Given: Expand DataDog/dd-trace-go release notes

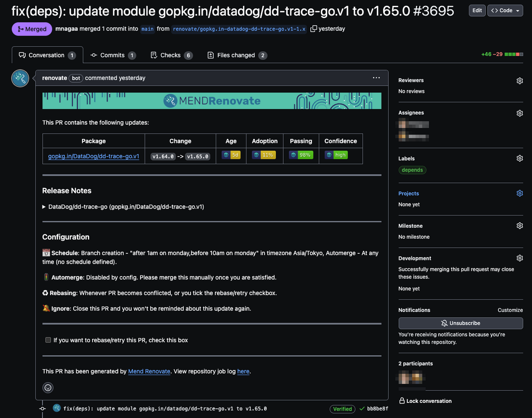Looking at the screenshot, I should tap(123, 207).
